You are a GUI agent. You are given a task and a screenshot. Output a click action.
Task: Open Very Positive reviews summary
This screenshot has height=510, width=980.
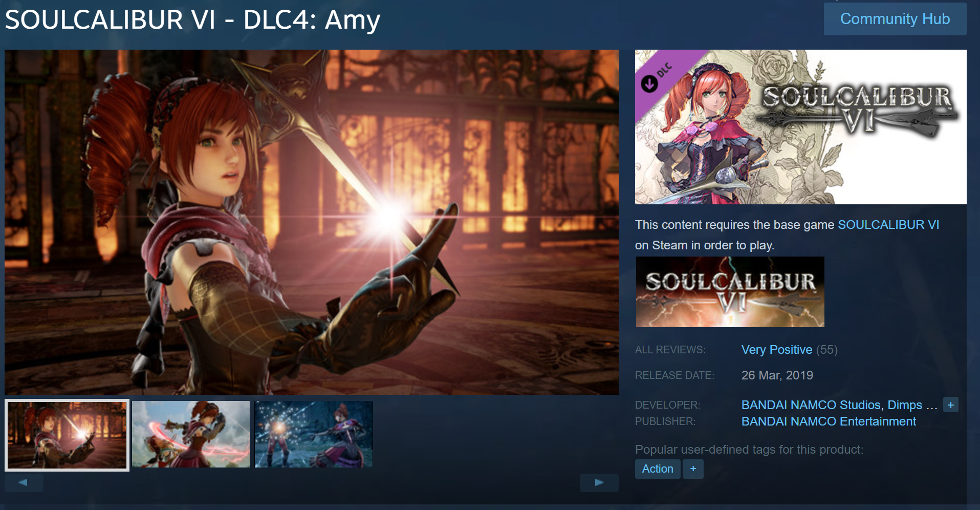point(776,350)
